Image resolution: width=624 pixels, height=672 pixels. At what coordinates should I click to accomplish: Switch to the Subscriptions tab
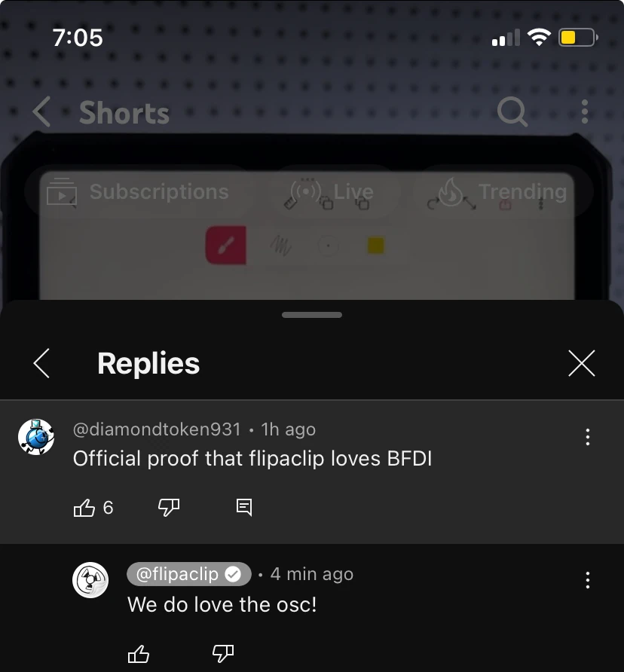coord(138,191)
